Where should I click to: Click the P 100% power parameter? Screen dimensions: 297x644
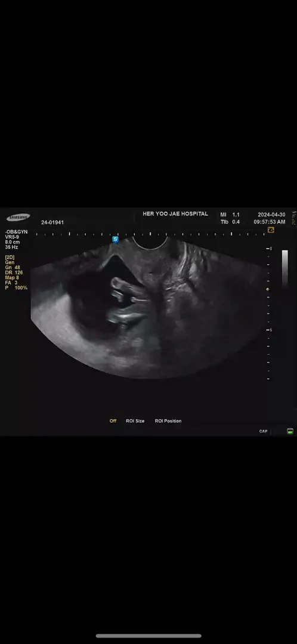(x=17, y=288)
